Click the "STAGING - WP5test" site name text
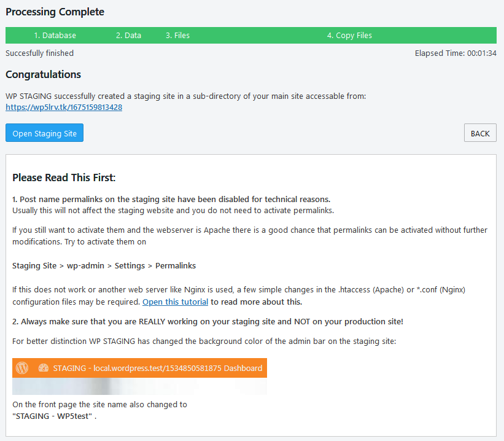This screenshot has height=441, width=504. tap(52, 416)
